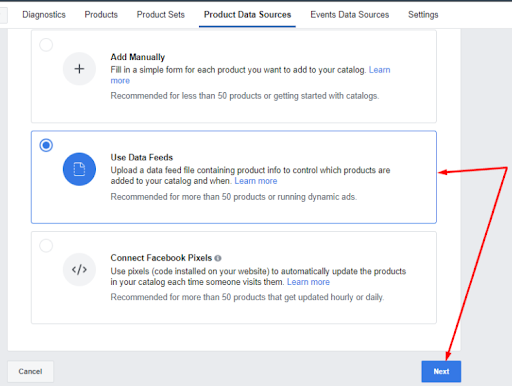512x386 pixels.
Task: Click 'updated hourly or daily' recommendation text
Action: tap(247, 297)
